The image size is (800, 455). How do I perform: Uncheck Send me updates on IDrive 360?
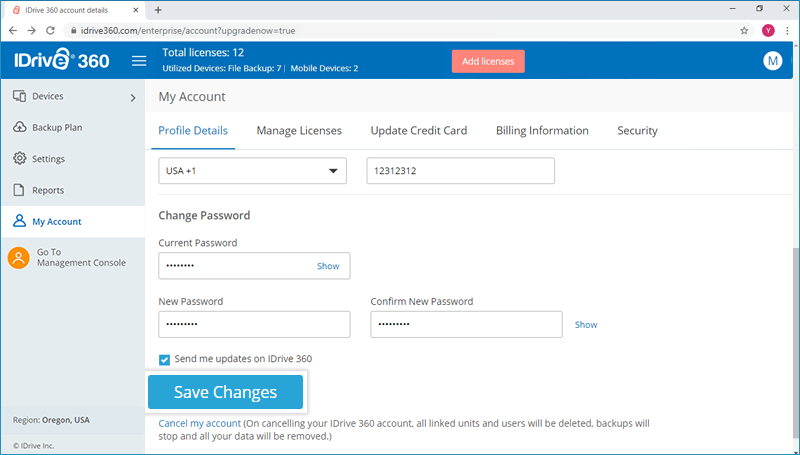pyautogui.click(x=164, y=360)
